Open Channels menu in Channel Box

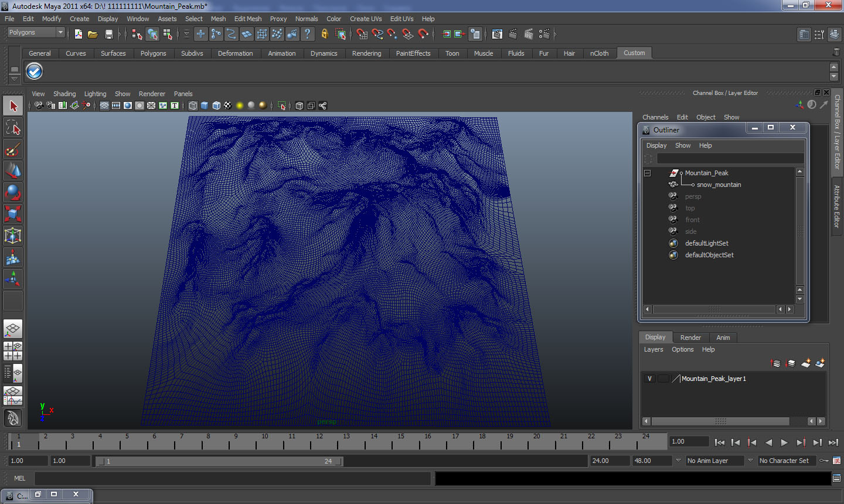point(655,117)
